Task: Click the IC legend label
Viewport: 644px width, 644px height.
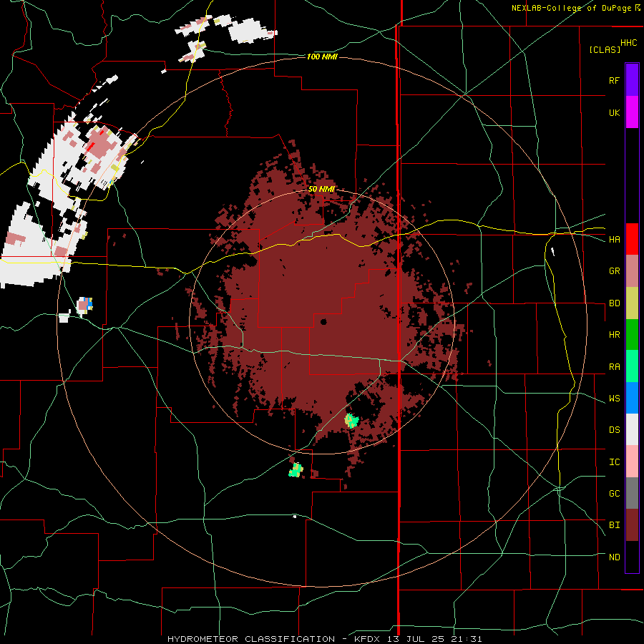Action: (x=614, y=462)
